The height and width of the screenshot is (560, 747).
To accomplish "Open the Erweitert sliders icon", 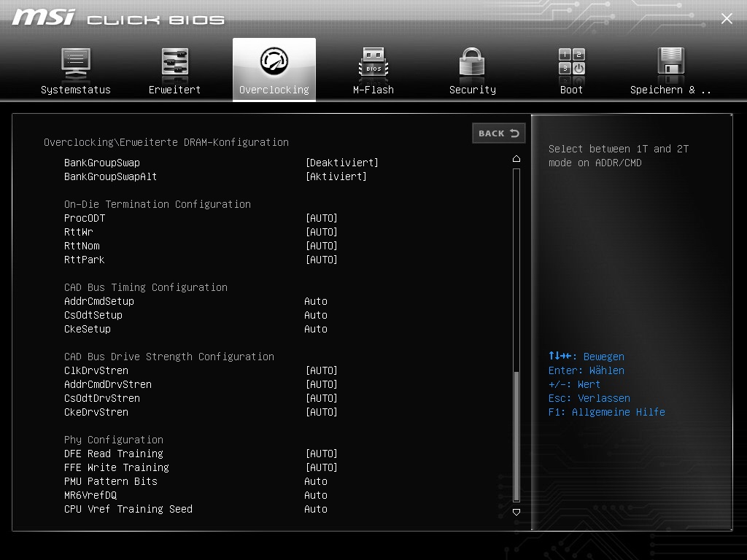I will click(x=175, y=62).
